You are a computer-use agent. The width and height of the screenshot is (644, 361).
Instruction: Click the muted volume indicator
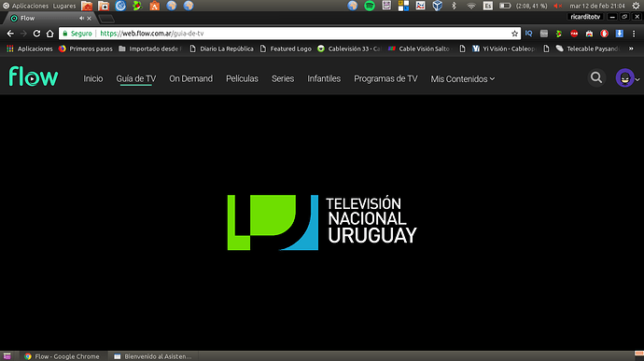tap(558, 6)
